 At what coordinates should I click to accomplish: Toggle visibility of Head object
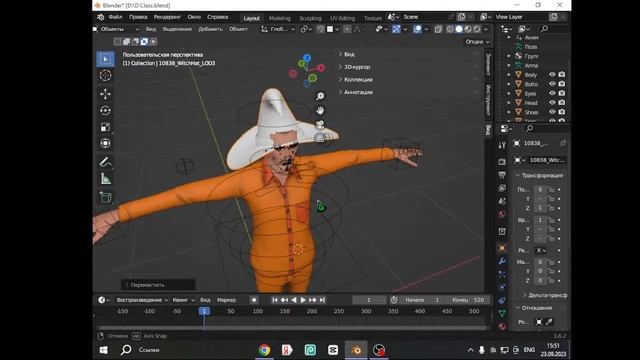[x=552, y=102]
